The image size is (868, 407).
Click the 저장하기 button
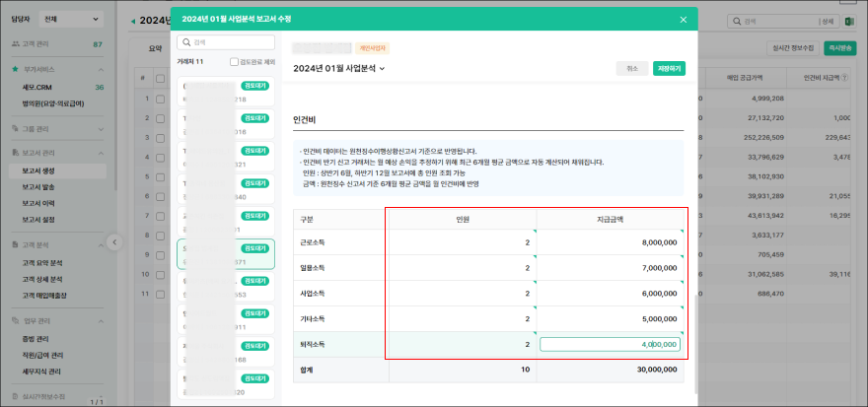[x=668, y=68]
